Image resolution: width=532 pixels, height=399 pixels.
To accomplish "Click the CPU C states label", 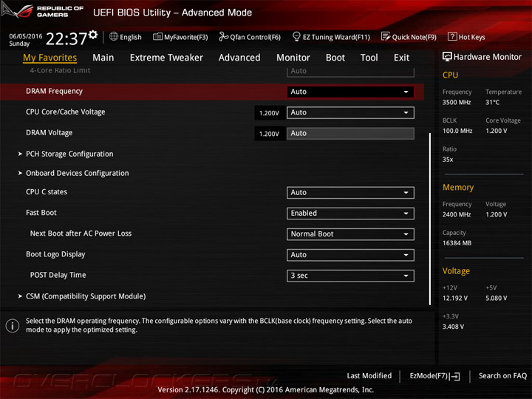I will pyautogui.click(x=47, y=192).
